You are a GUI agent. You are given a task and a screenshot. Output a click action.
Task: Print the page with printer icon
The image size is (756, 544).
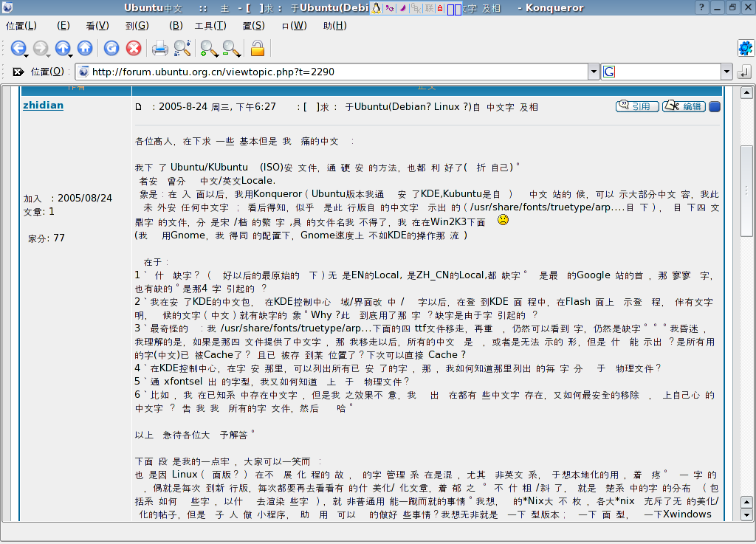pos(160,48)
